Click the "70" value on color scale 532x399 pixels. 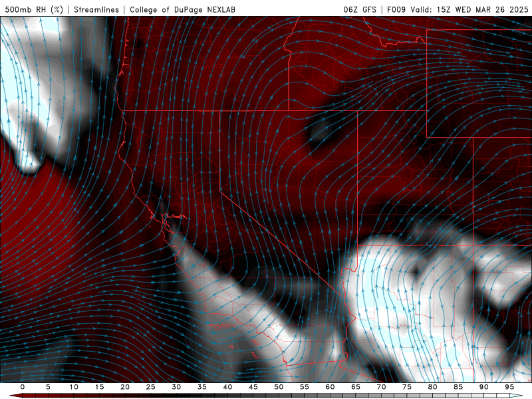[x=381, y=387]
